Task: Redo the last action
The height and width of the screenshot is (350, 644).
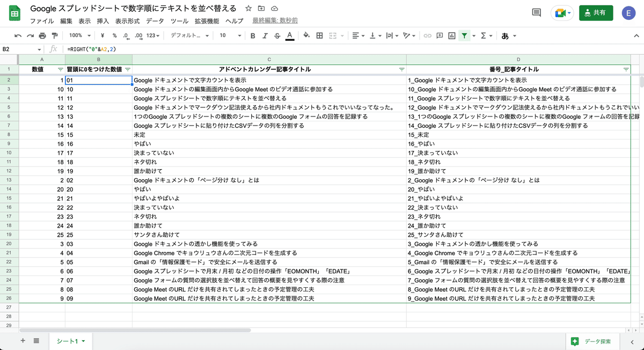Action: [x=30, y=35]
